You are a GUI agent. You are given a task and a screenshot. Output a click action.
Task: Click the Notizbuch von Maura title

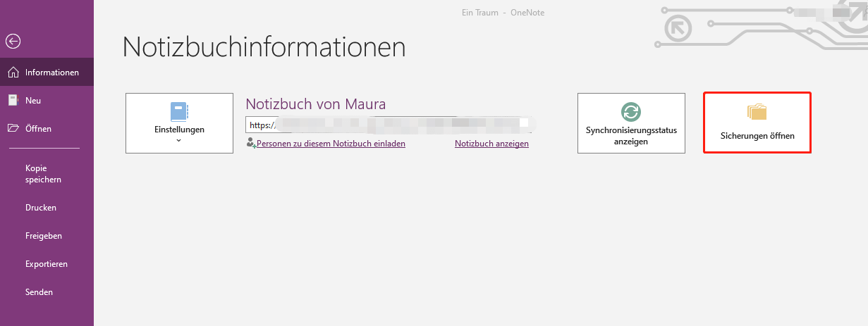pyautogui.click(x=316, y=105)
